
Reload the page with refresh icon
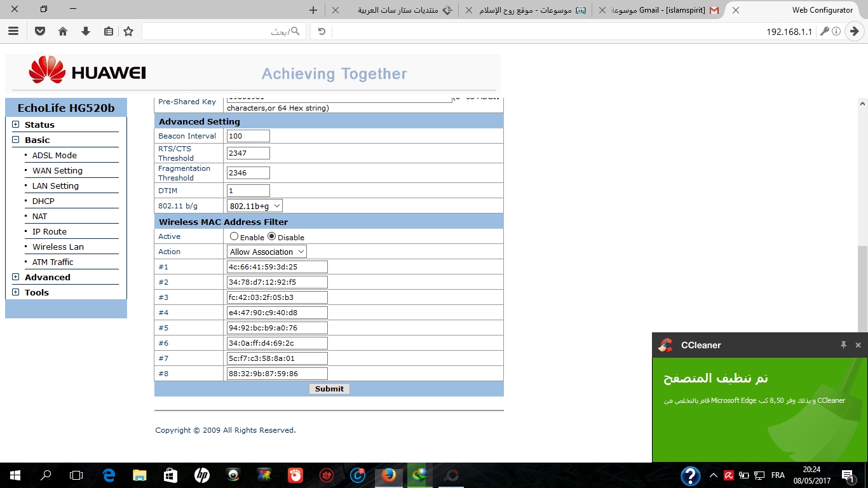click(x=322, y=31)
